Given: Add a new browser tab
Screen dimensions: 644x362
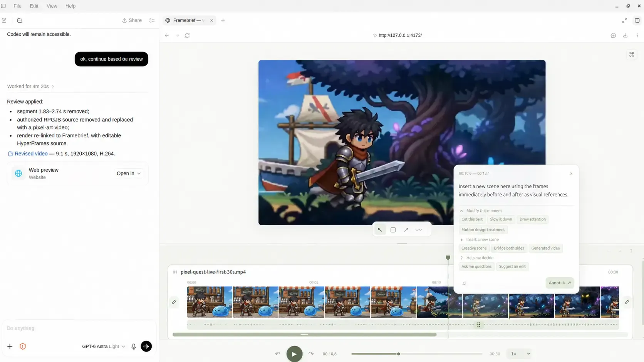Looking at the screenshot, I should click(x=223, y=20).
